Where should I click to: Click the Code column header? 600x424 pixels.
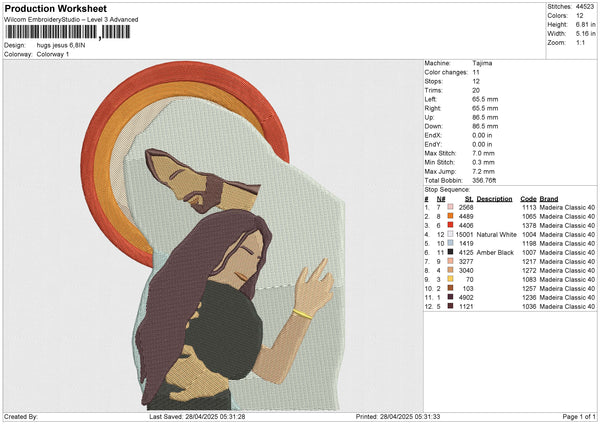[528, 198]
